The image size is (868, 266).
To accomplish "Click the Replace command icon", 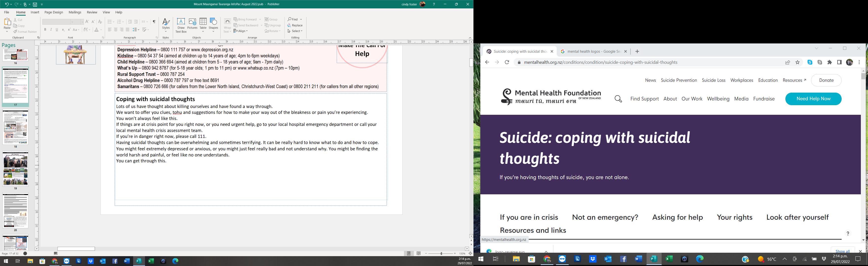I will pos(295,25).
